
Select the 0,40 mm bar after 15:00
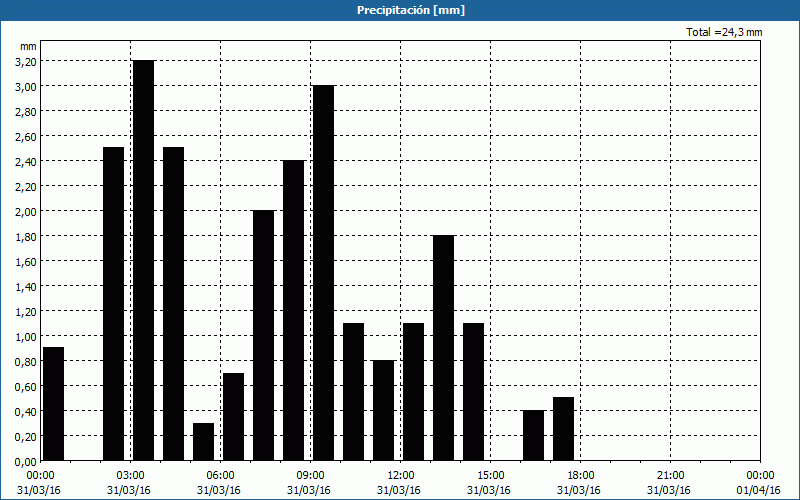coord(533,435)
